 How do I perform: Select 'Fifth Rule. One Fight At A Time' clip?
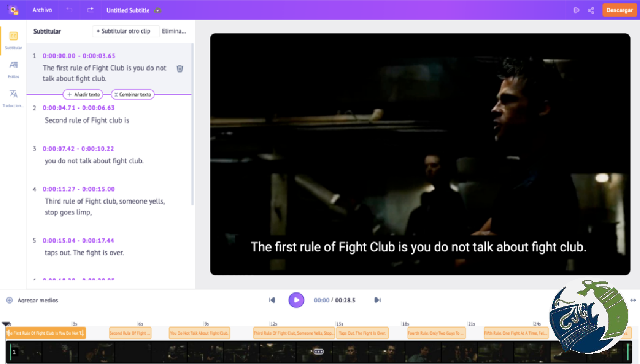[x=516, y=333]
